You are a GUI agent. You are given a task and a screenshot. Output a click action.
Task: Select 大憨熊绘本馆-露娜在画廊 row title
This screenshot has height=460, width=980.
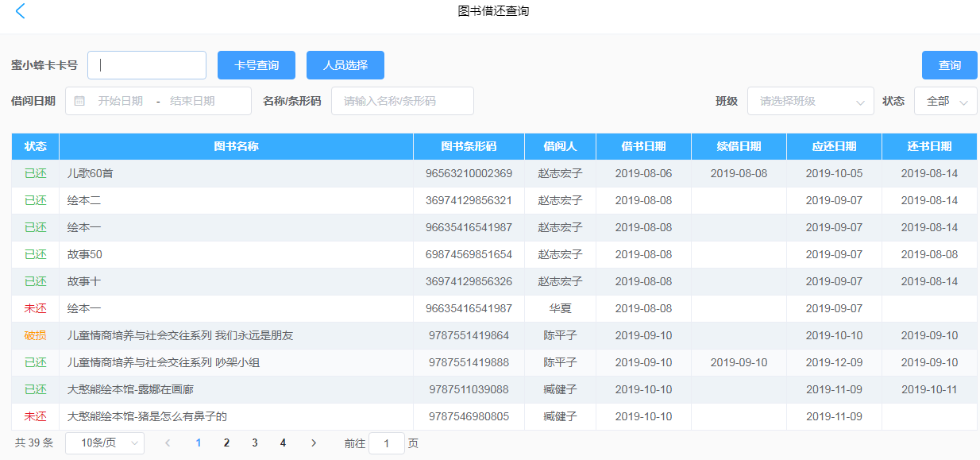pos(130,389)
